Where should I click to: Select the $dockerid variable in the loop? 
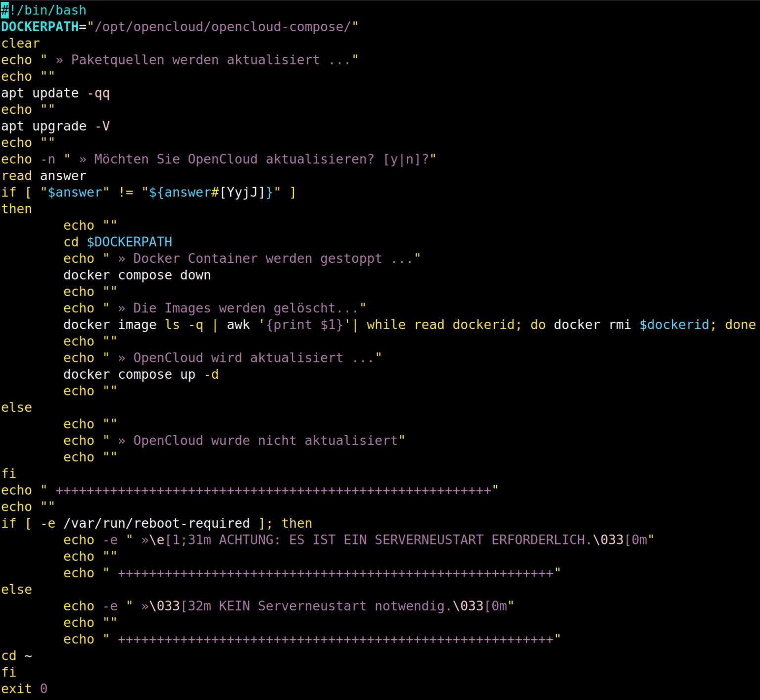click(674, 324)
